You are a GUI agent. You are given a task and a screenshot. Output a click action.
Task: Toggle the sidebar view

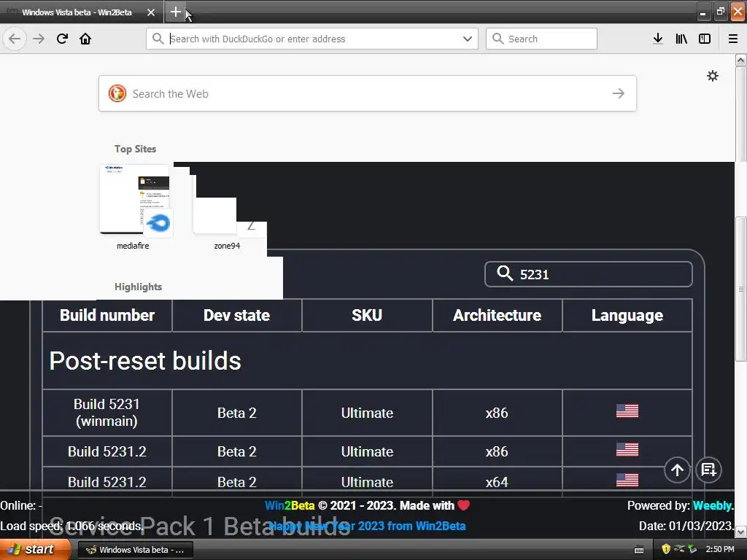[705, 39]
